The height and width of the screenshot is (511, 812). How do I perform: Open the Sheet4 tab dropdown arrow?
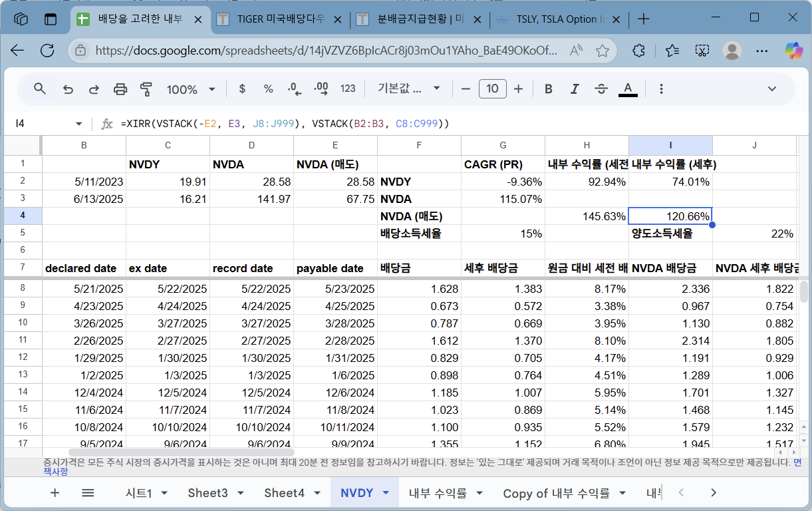317,493
